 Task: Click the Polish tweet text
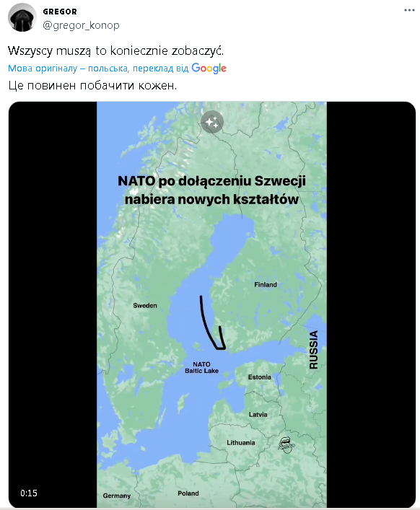[115, 50]
